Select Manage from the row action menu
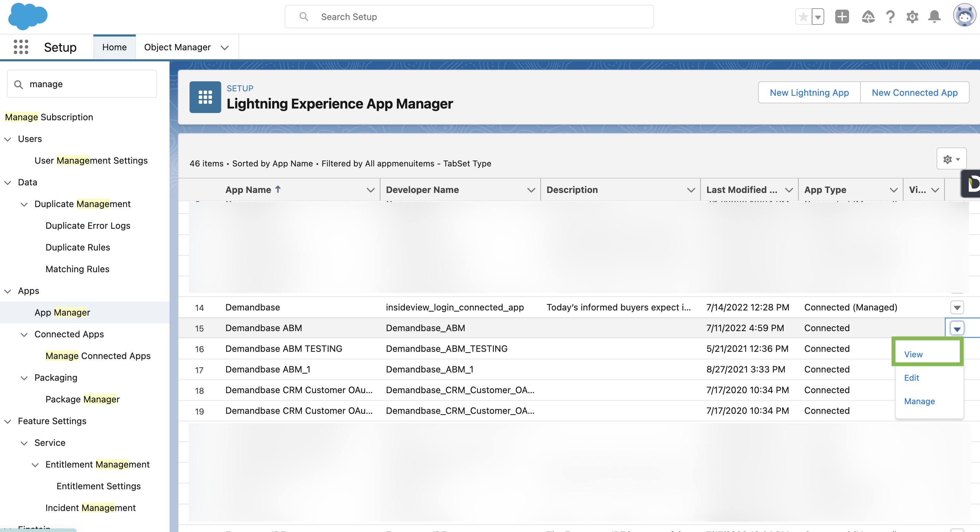This screenshot has width=980, height=532. [919, 401]
